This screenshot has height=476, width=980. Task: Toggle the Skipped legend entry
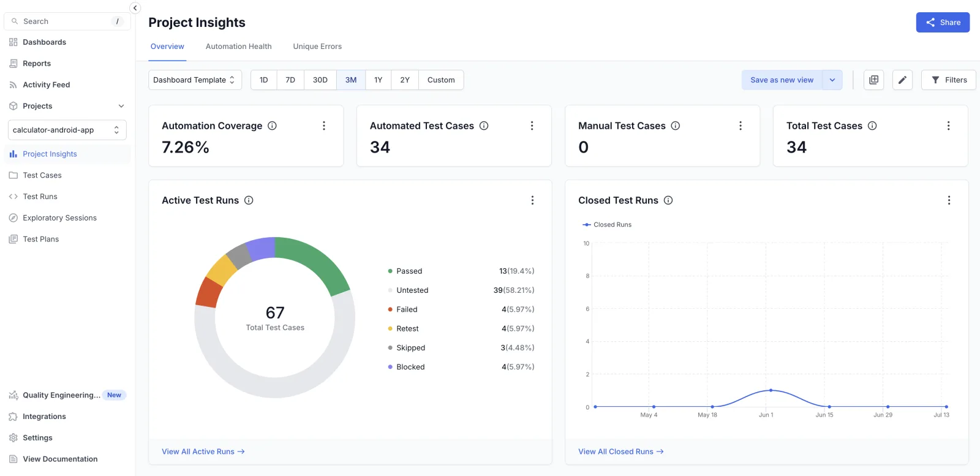point(406,347)
